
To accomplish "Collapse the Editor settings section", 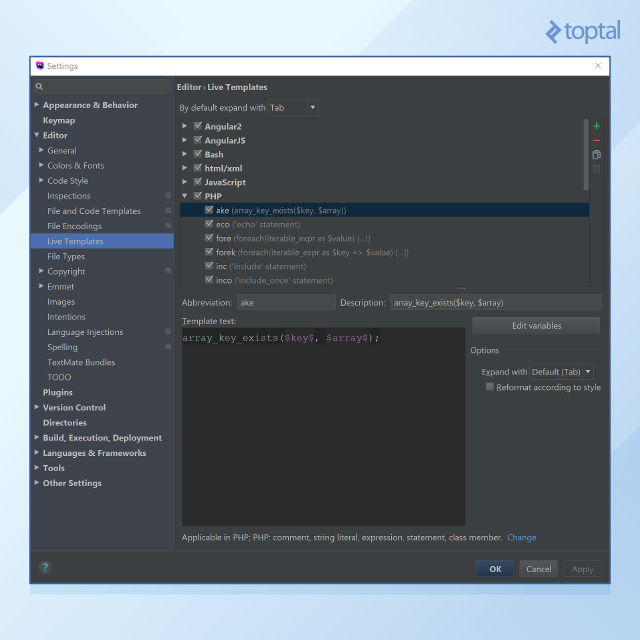I will (x=37, y=135).
